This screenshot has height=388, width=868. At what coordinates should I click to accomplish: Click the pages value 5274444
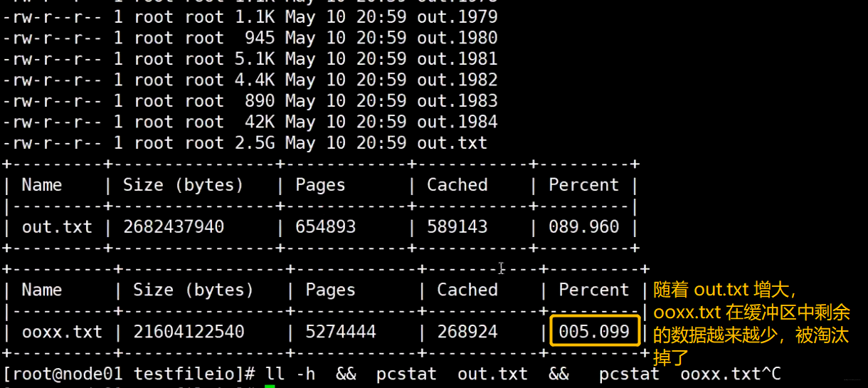341,332
